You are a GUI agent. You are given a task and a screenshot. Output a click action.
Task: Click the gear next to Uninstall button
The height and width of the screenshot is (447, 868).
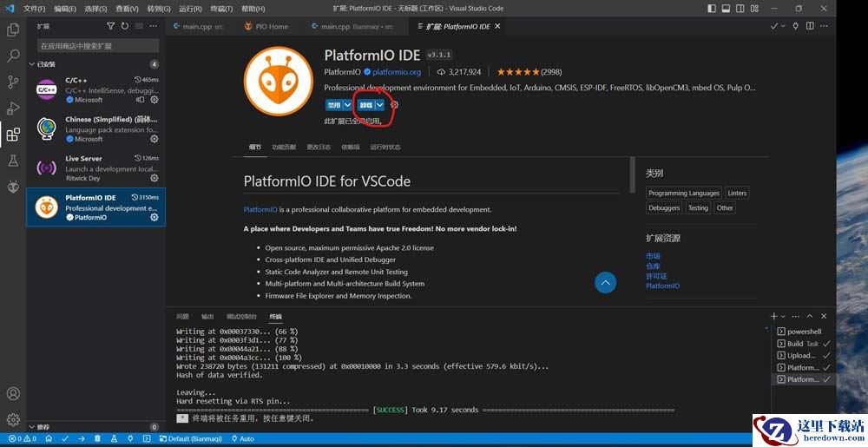394,104
